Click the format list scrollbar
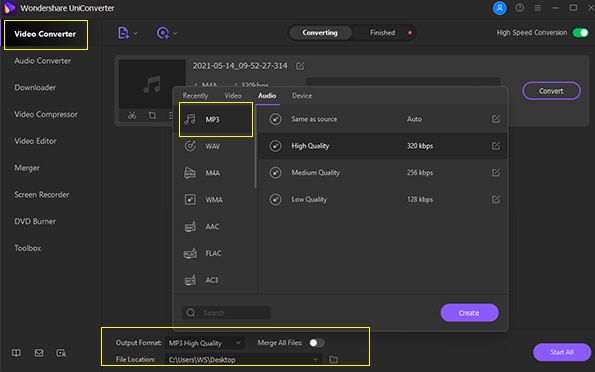Image resolution: width=595 pixels, height=372 pixels. [x=255, y=148]
